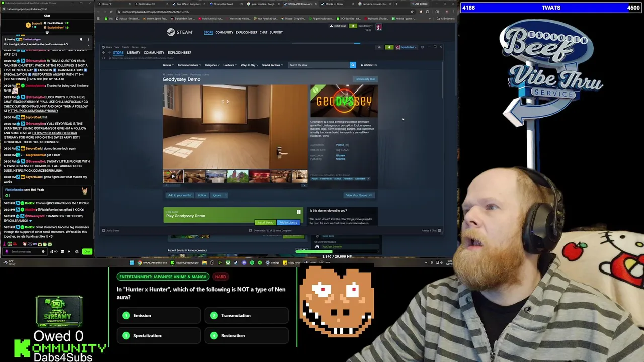Click emoji picker in Kick message box
Screen dimensions: 644x362
click(43, 251)
